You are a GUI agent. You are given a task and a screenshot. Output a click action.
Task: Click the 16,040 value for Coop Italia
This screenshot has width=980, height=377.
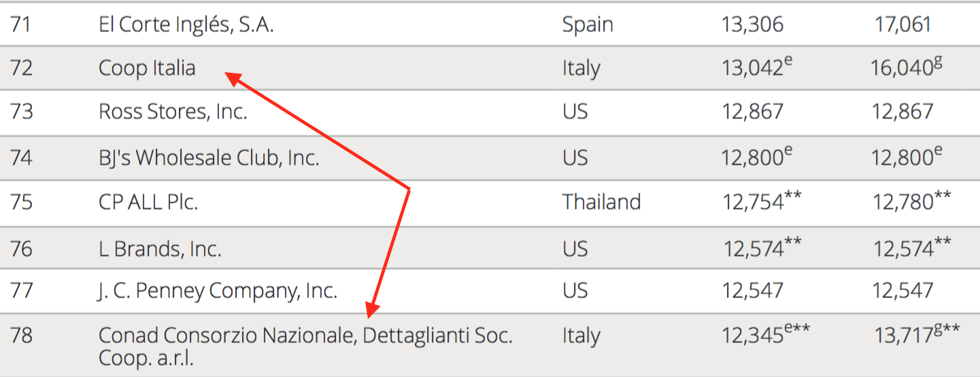click(x=900, y=68)
